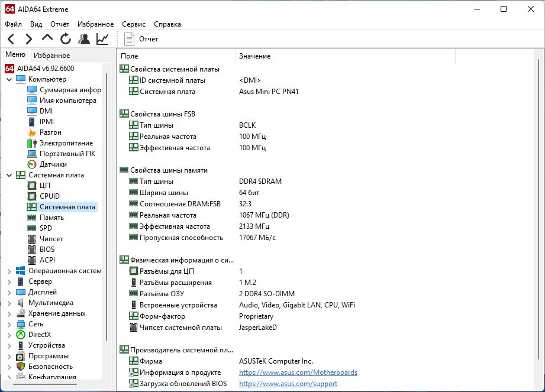Refresh the page with the circular arrow icon
This screenshot has width=545, height=392.
click(65, 39)
